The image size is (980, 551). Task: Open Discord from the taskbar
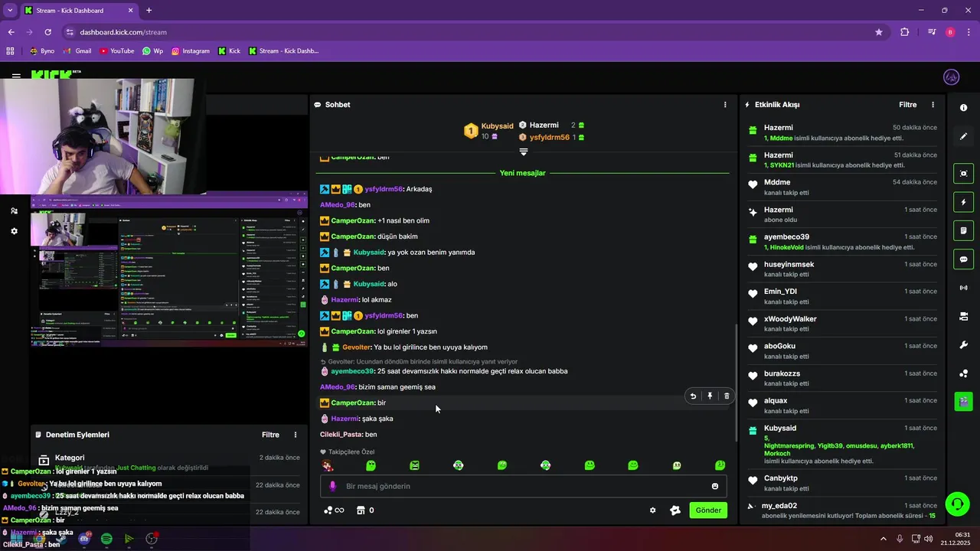(x=84, y=539)
